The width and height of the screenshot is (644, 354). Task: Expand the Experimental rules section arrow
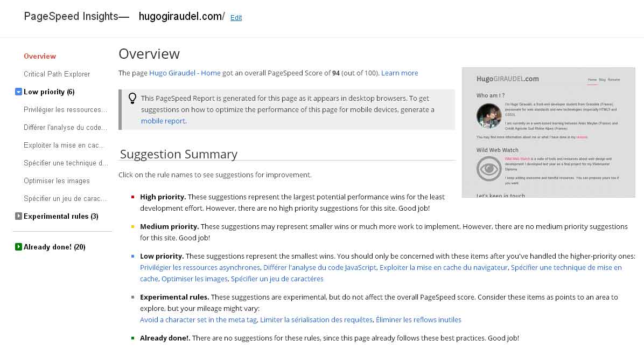pyautogui.click(x=18, y=217)
